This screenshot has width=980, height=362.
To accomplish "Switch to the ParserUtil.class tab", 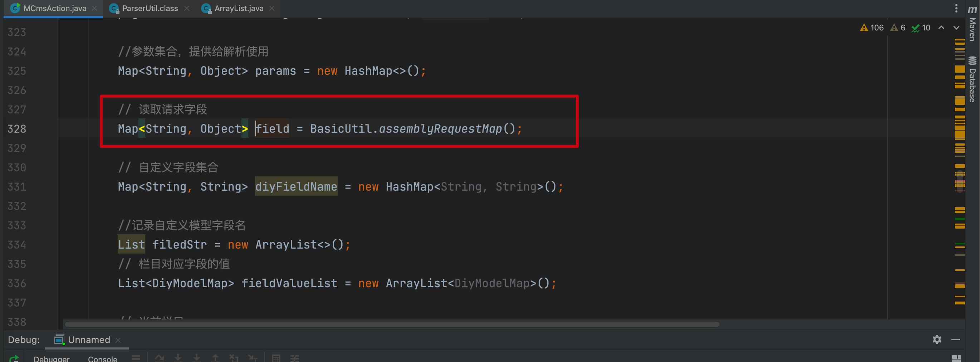I will pos(150,8).
